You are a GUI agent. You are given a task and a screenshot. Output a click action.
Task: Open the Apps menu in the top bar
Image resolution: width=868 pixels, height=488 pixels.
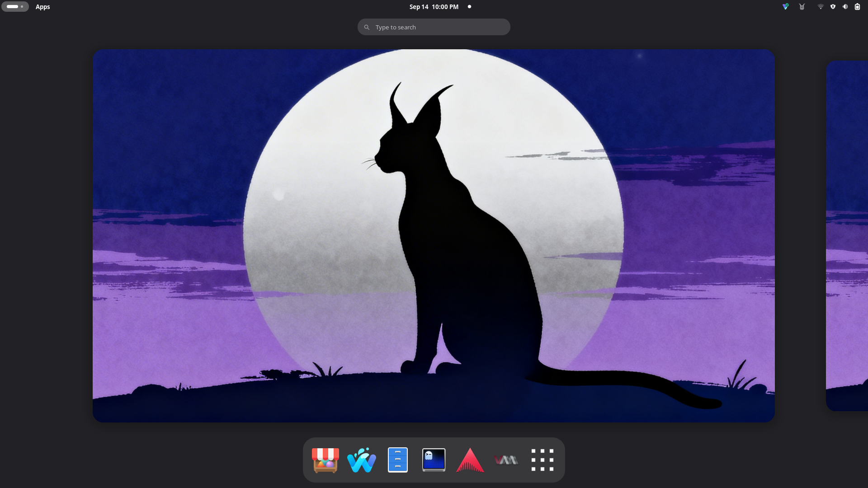[43, 7]
